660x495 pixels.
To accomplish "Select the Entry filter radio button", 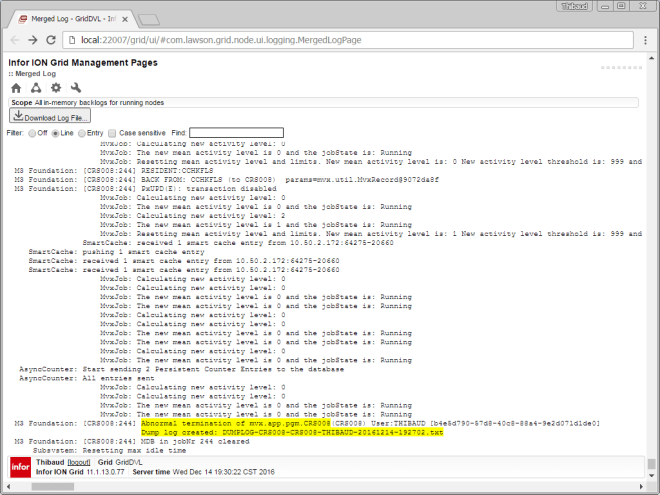I will click(82, 132).
